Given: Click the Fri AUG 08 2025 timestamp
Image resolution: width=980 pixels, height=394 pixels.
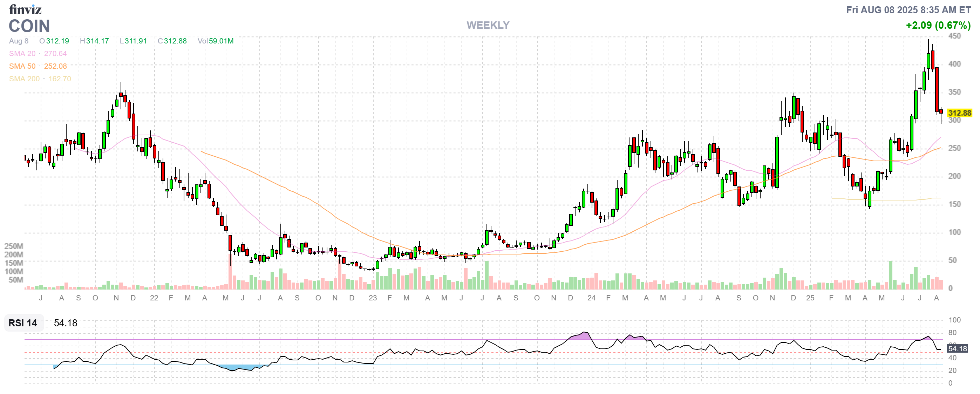Looking at the screenshot, I should tap(908, 10).
